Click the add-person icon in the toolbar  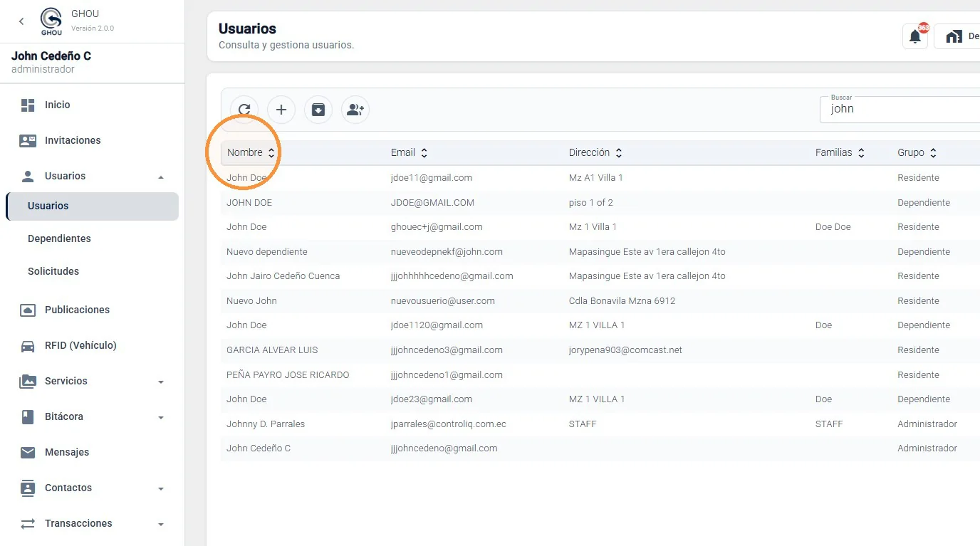click(355, 110)
